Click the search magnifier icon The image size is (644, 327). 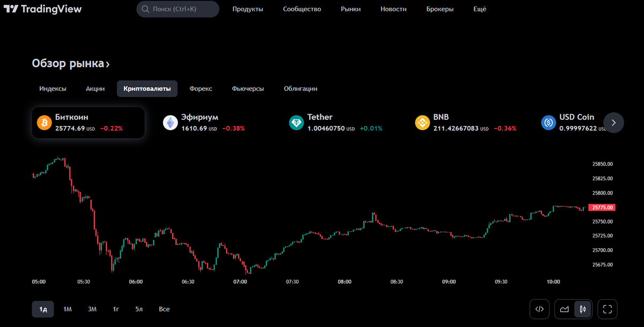(145, 9)
